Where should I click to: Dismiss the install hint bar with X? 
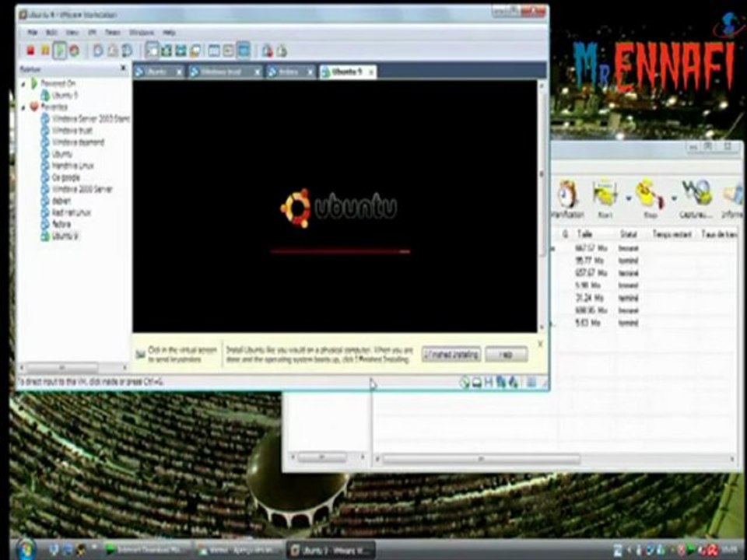(x=540, y=344)
